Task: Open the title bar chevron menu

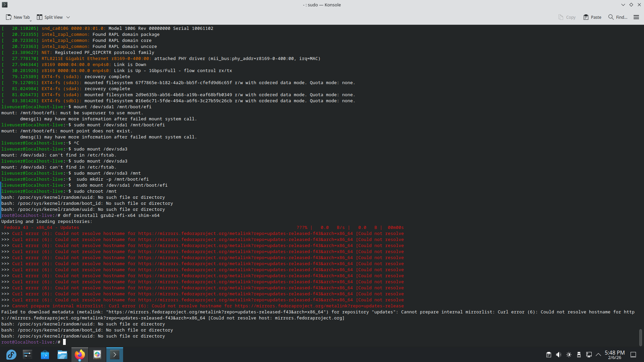Action: pos(623,5)
